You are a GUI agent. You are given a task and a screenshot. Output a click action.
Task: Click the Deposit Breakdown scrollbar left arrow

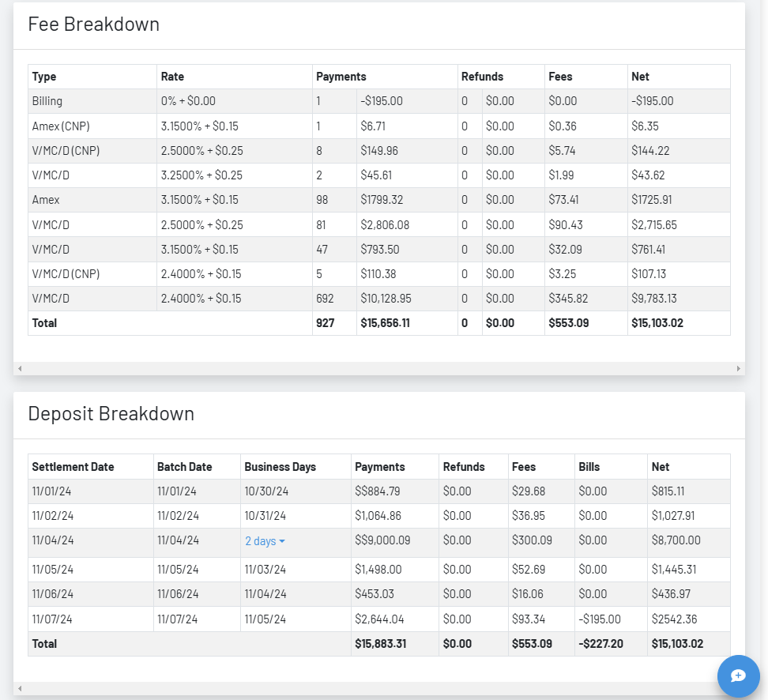click(20, 688)
